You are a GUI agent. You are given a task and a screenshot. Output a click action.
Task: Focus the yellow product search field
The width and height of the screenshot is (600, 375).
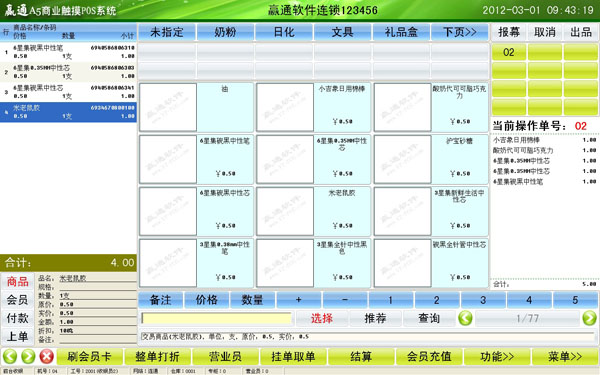click(x=217, y=318)
